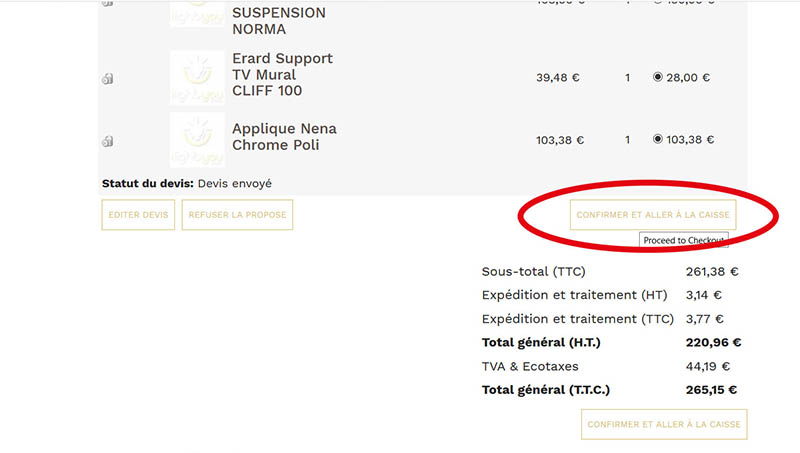Click the Devis envoyé status text
The image size is (800, 453).
pos(234,184)
